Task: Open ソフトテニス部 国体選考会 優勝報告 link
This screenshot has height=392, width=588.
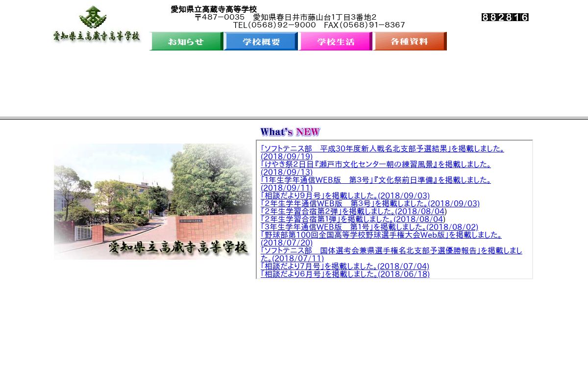Action: pyautogui.click(x=392, y=254)
